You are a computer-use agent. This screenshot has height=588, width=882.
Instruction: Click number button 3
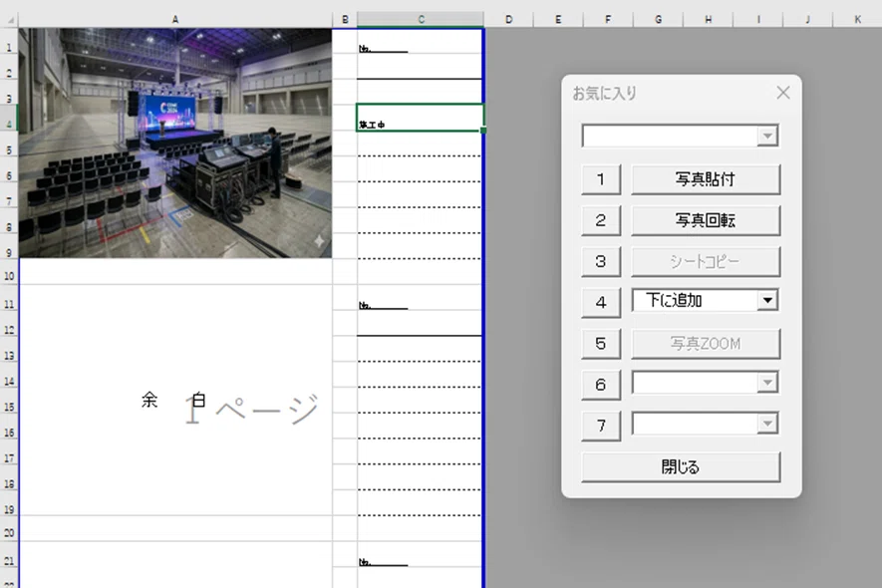(601, 262)
